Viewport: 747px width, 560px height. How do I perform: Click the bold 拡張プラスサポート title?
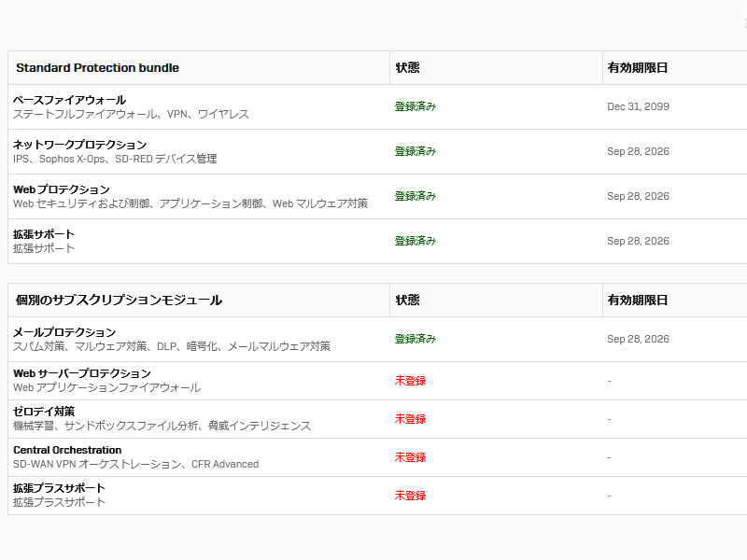click(59, 488)
